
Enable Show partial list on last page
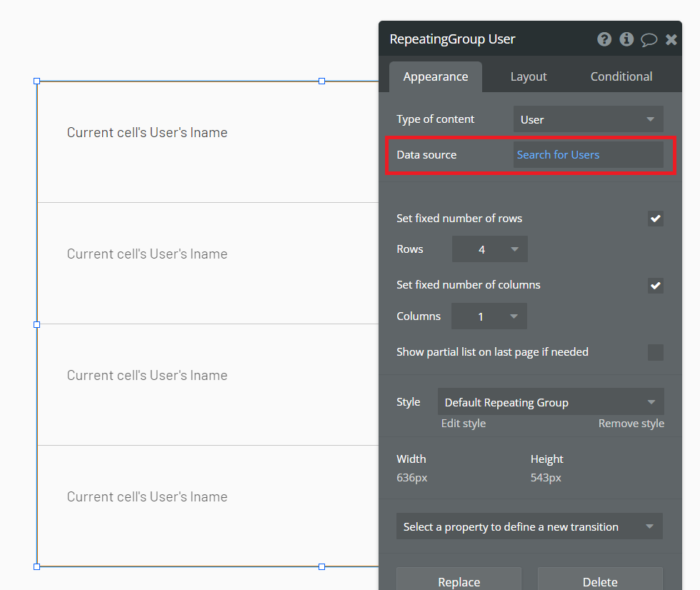coord(656,352)
